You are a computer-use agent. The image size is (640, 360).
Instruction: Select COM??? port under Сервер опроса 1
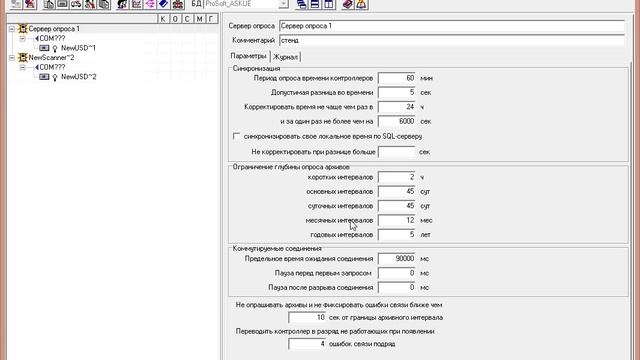coord(52,38)
